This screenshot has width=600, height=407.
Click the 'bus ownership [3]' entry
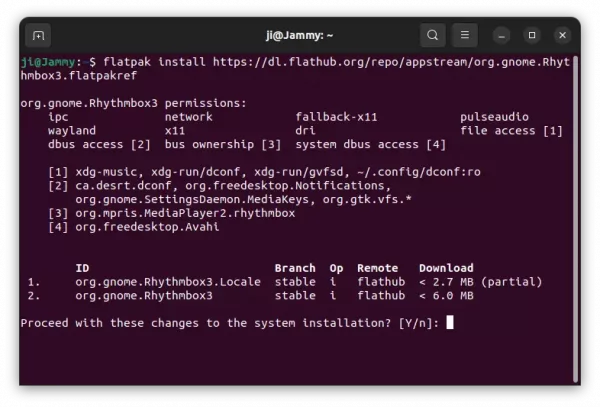tap(223, 145)
